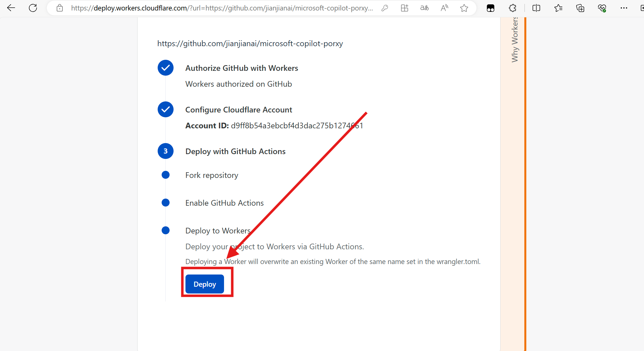Click the blue Deploy button
The width and height of the screenshot is (644, 351).
click(204, 284)
